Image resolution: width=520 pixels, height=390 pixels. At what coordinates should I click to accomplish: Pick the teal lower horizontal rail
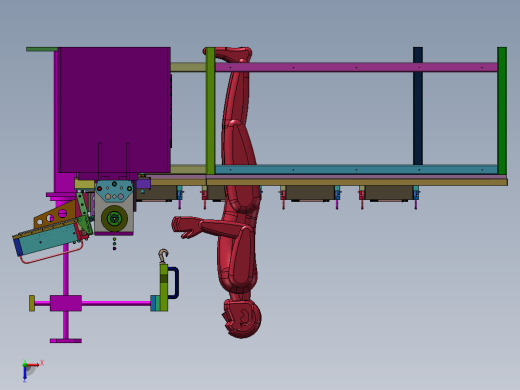[356, 169]
